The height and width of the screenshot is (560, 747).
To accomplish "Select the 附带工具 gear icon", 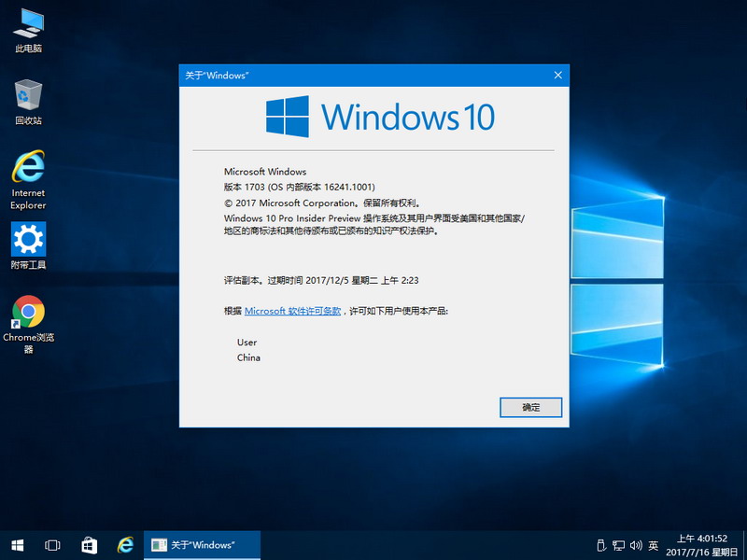I will pos(29,245).
